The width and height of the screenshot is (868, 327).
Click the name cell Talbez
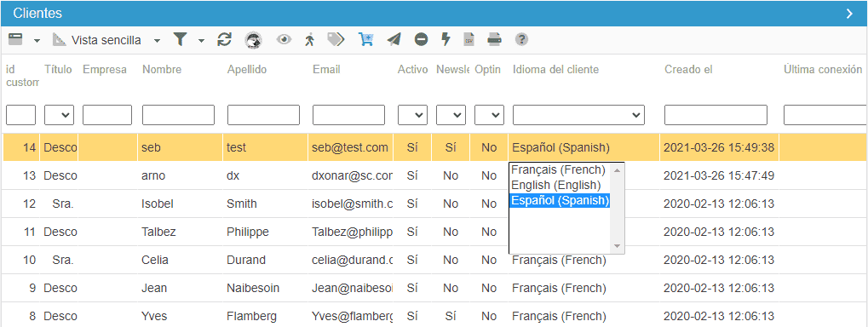[x=180, y=232]
